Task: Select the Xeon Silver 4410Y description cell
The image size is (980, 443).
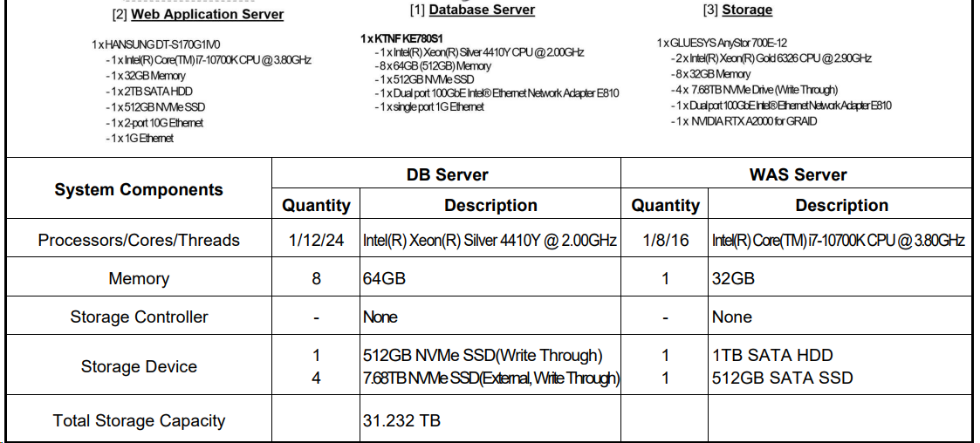Action: tap(490, 240)
